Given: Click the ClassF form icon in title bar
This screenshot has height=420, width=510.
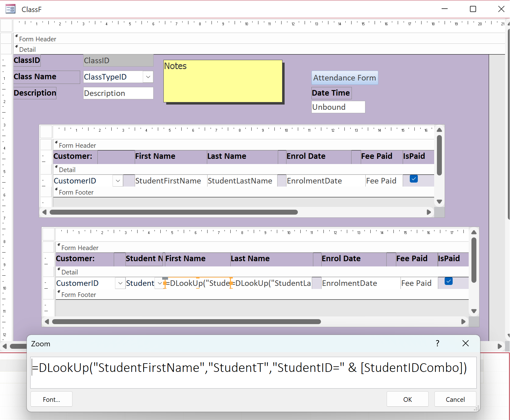Looking at the screenshot, I should pyautogui.click(x=10, y=9).
